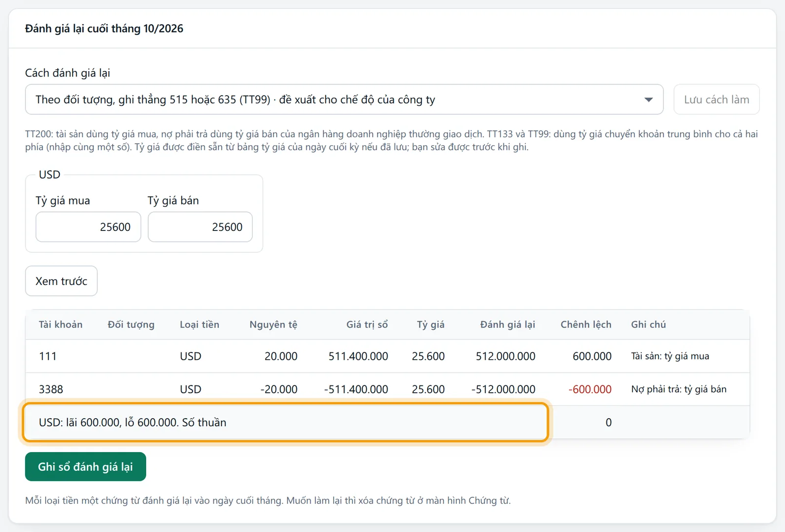
Task: Click the USD fieldset label
Action: tap(50, 175)
